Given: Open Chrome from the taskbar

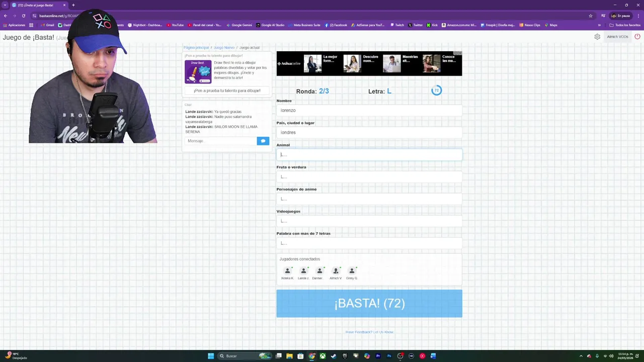Looking at the screenshot, I should tap(311, 356).
